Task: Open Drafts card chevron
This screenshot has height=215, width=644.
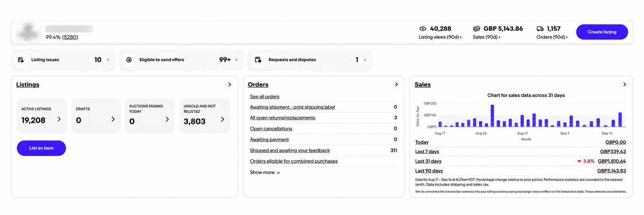Action: [x=113, y=119]
